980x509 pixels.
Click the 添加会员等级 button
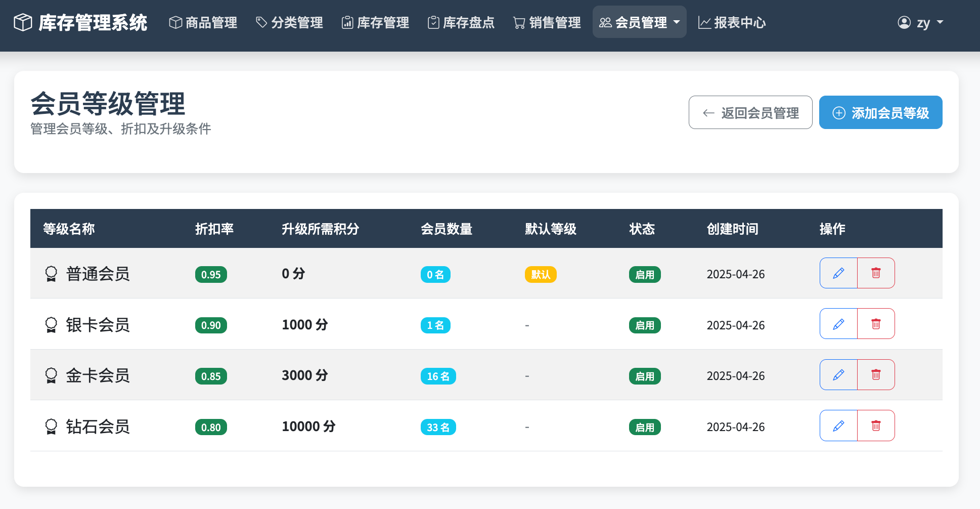[880, 112]
